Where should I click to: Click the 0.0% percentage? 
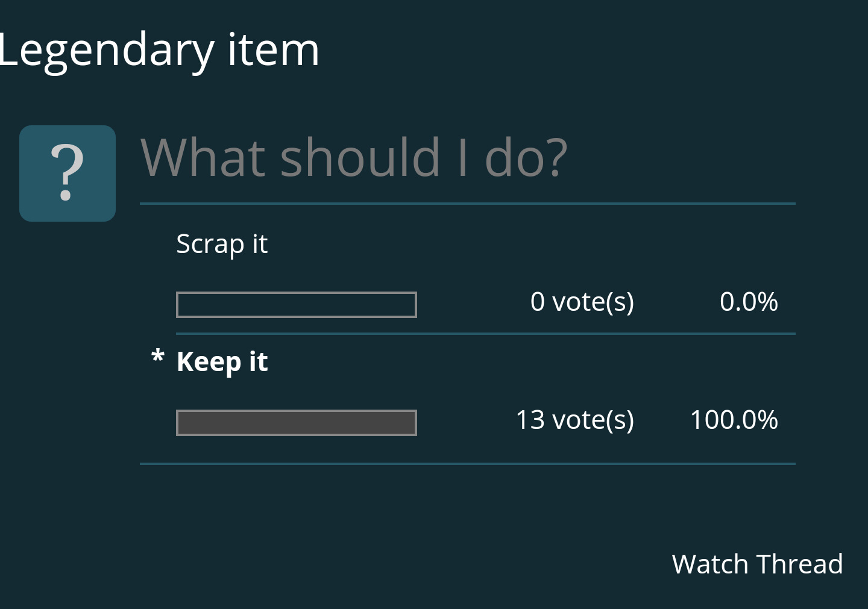pyautogui.click(x=749, y=302)
